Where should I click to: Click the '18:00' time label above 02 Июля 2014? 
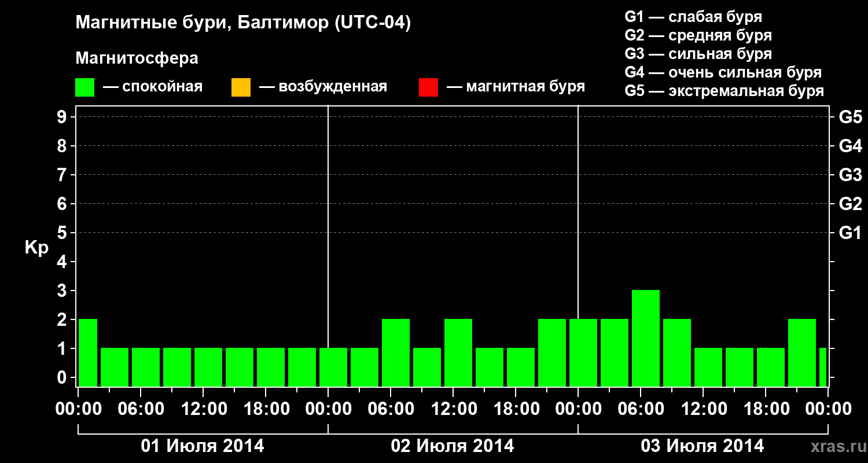click(x=516, y=409)
